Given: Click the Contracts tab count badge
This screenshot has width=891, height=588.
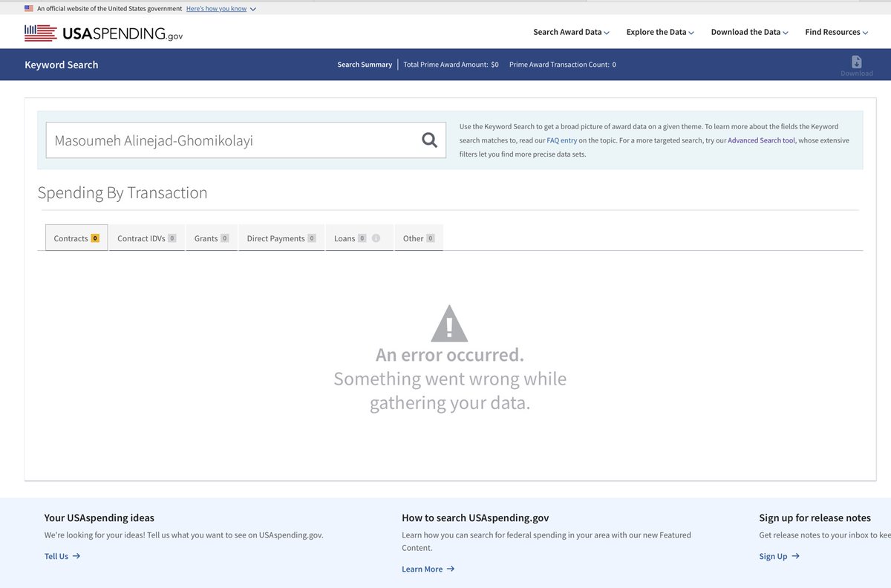Looking at the screenshot, I should pyautogui.click(x=95, y=238).
